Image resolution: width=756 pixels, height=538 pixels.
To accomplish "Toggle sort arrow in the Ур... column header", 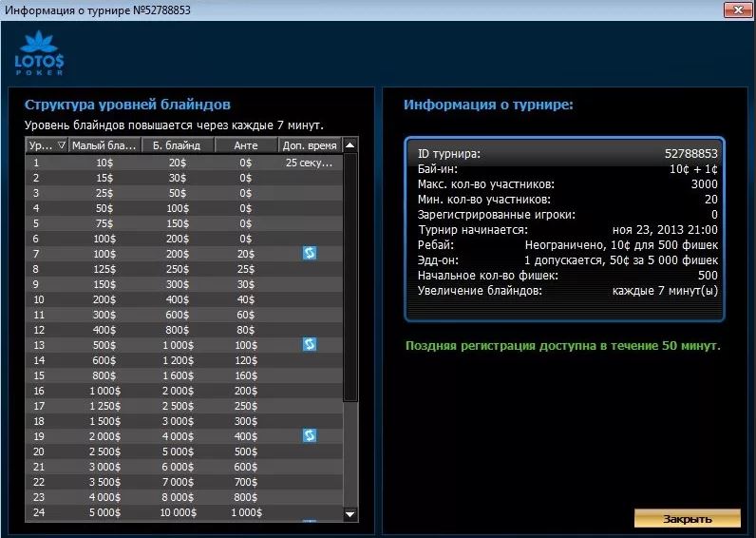I will tap(62, 145).
